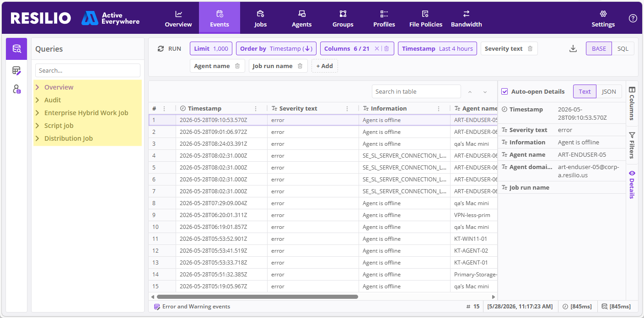Select row 3 with timestamp 08:24:03.391Z
644x318 pixels.
[323, 144]
